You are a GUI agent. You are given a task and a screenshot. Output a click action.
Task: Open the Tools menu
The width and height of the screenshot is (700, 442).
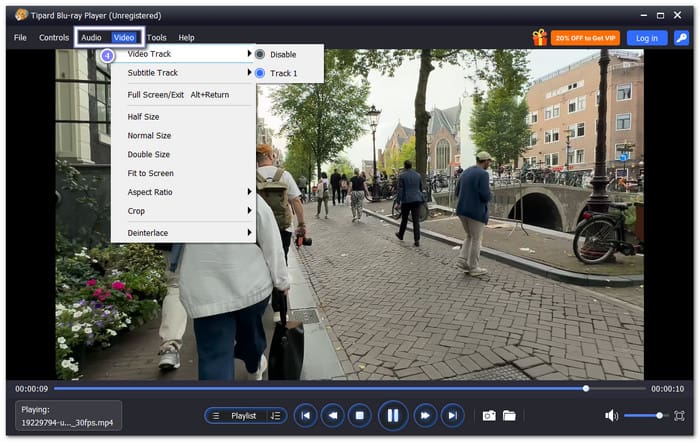tap(156, 38)
